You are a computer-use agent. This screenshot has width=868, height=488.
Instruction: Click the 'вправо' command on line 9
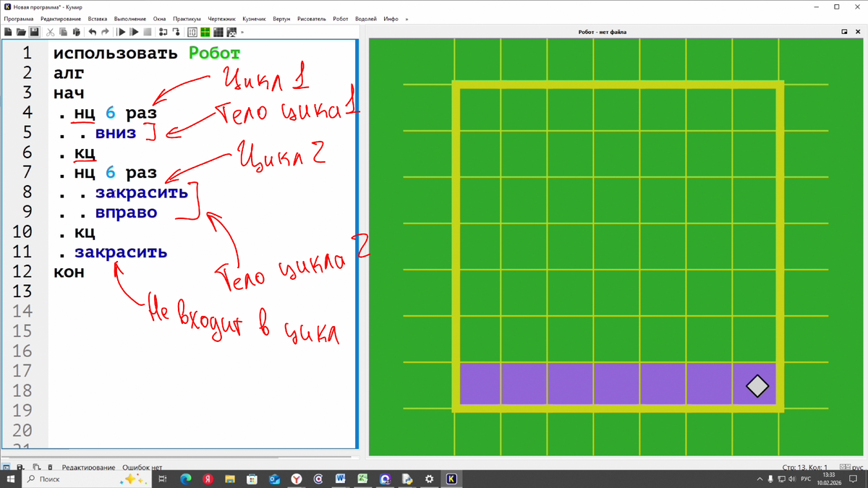pos(126,213)
